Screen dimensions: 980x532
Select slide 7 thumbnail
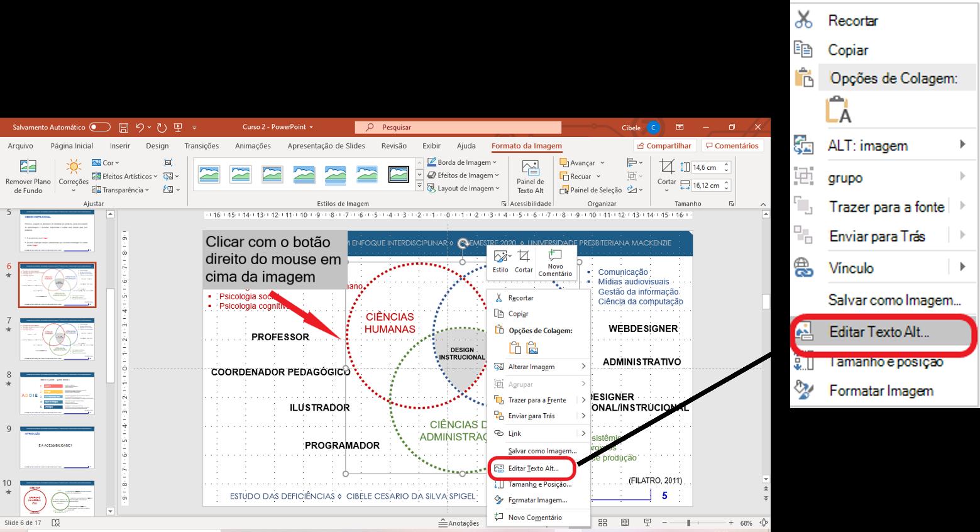coord(57,339)
